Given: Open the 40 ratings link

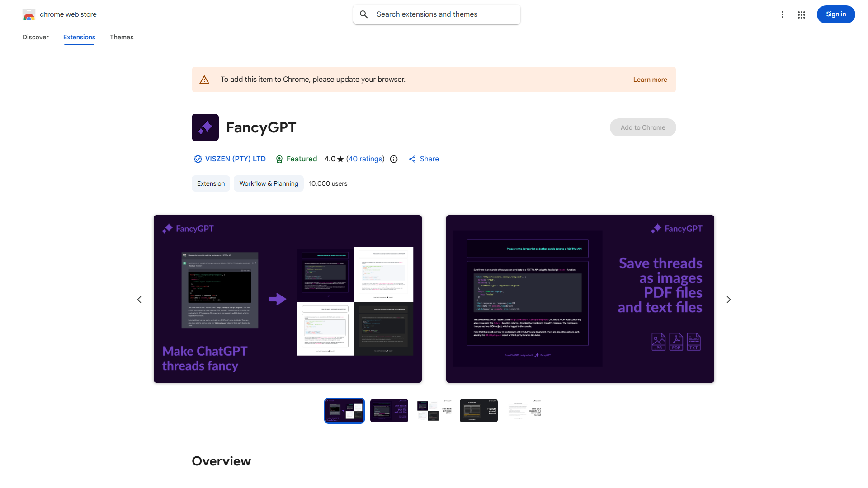Looking at the screenshot, I should (365, 159).
